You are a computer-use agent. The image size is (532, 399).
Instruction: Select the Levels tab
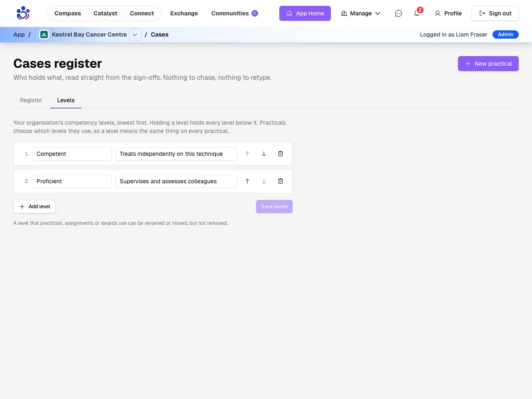click(x=66, y=100)
